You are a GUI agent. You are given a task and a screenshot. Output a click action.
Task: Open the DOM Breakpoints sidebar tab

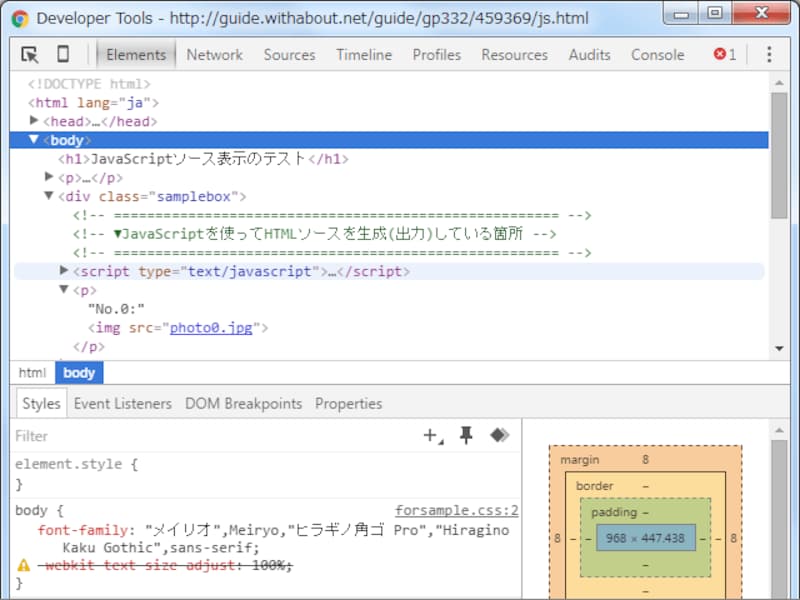(243, 404)
